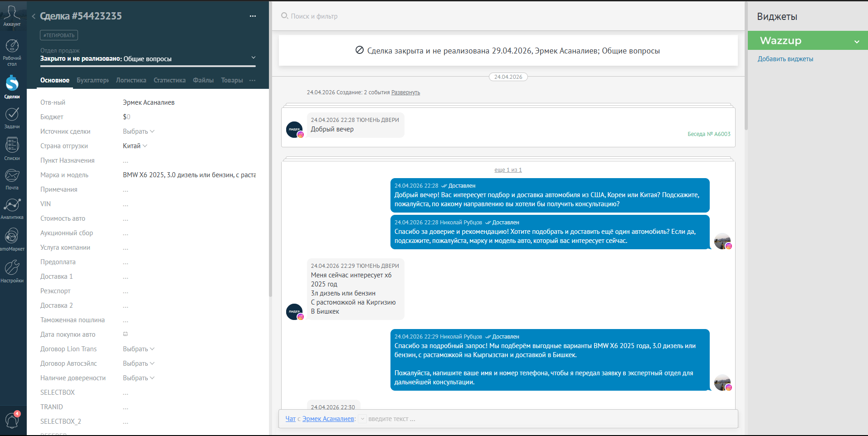The height and width of the screenshot is (436, 868).
Task: Open the notifications bell with badge
Action: [12, 420]
